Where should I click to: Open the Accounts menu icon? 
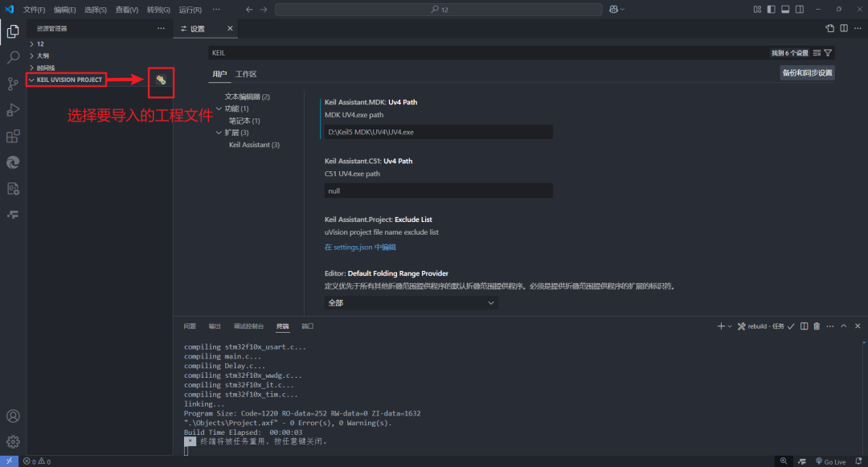coord(13,416)
